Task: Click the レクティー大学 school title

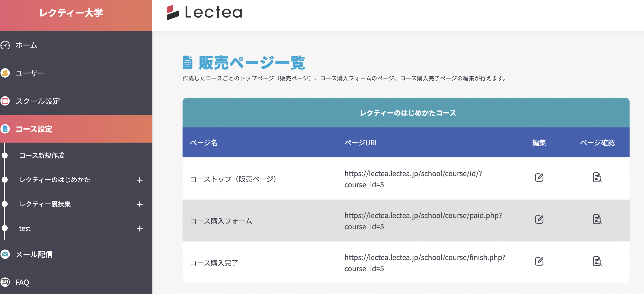Action: click(x=71, y=13)
